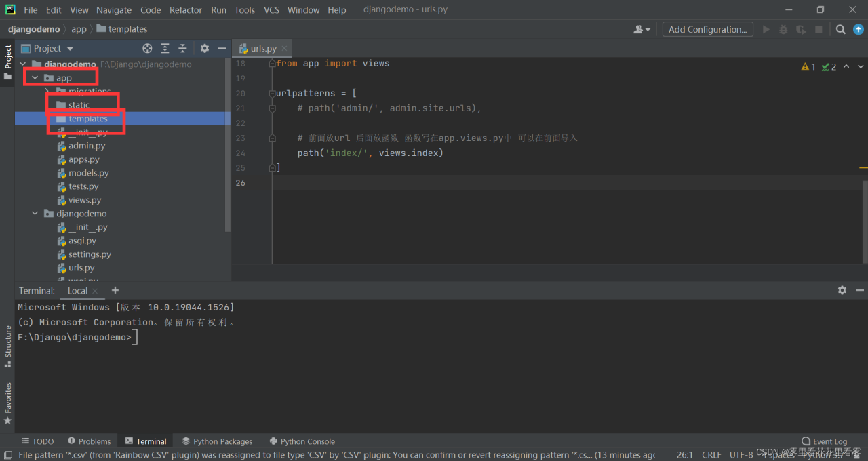Expand the migrations folder
This screenshot has width=868, height=461.
pyautogui.click(x=47, y=92)
